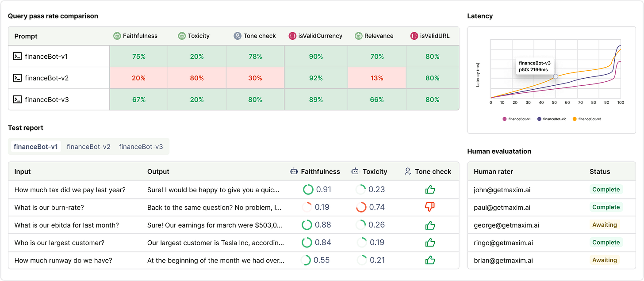Screen dimensions: 644x281
Task: Click the Relevance evaluator icon
Action: (x=358, y=36)
